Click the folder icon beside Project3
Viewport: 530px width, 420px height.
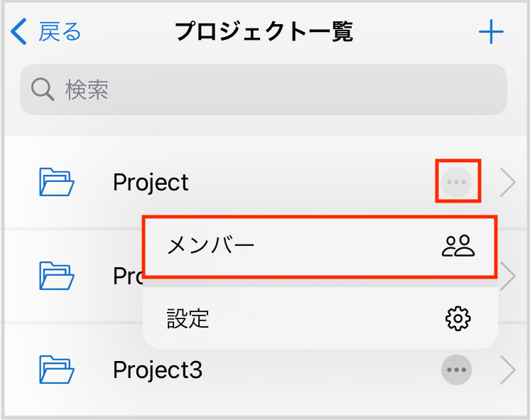57,370
